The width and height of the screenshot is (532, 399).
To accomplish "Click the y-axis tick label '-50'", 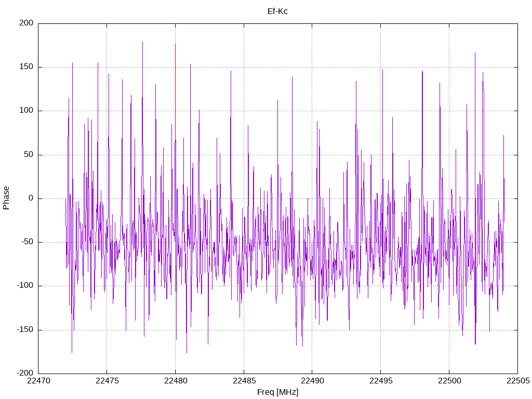I will point(27,242).
